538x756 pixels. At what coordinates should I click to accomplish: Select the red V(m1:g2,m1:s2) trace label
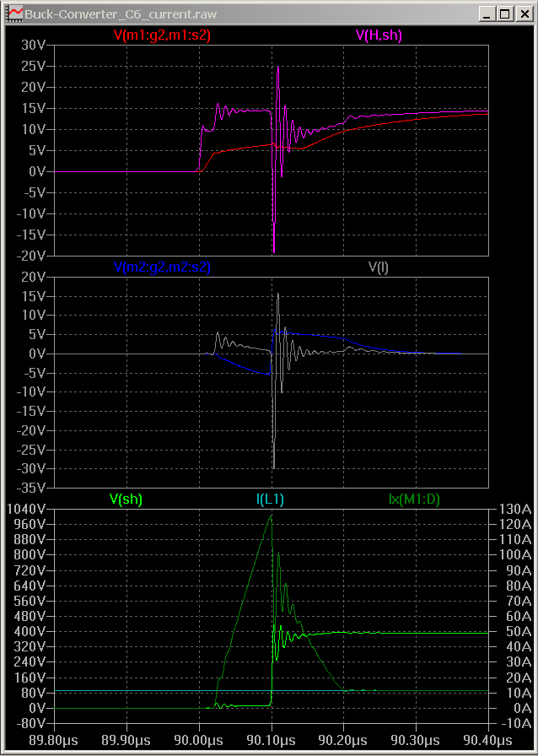point(162,35)
